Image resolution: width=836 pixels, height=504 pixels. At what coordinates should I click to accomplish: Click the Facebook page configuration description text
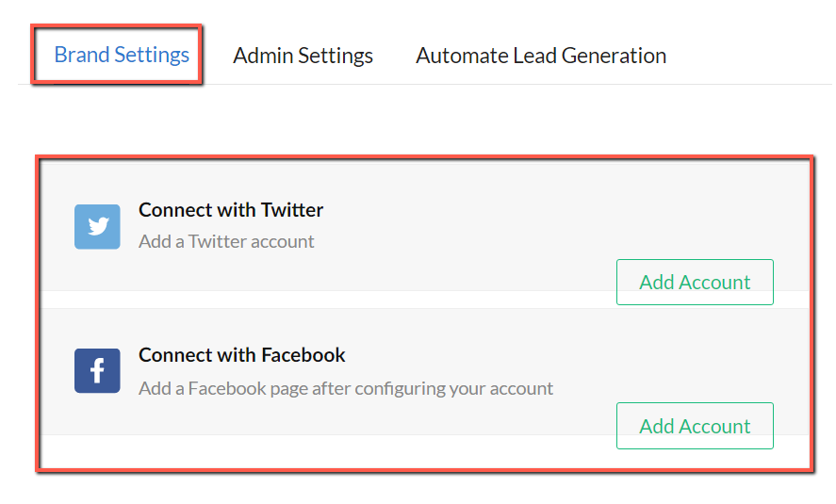point(345,387)
